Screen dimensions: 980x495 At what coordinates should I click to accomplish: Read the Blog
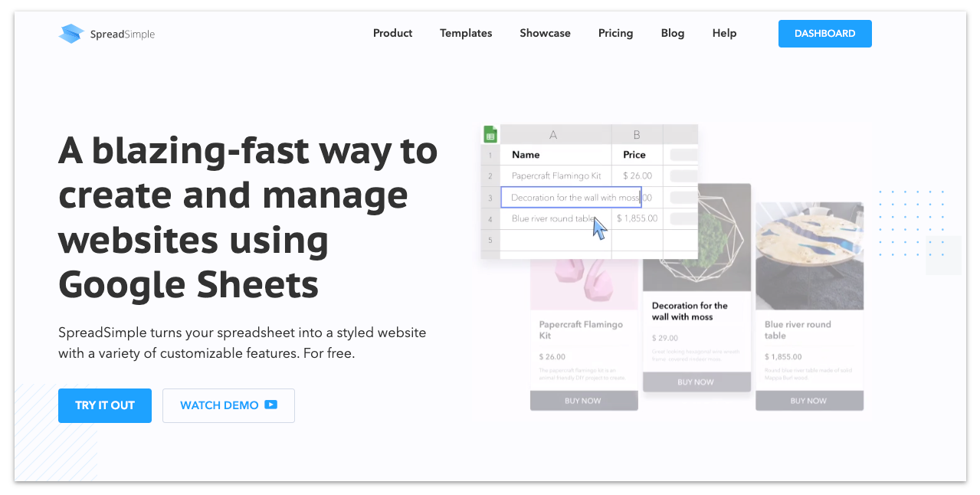pyautogui.click(x=672, y=33)
